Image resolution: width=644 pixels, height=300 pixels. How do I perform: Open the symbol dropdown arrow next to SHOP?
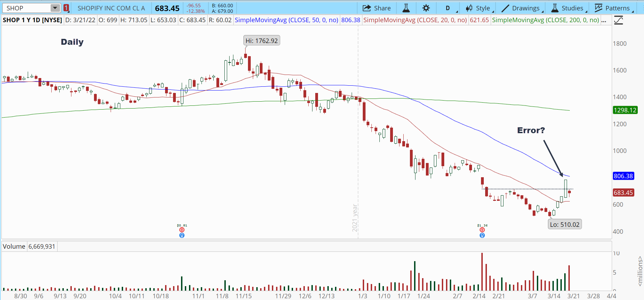pyautogui.click(x=55, y=8)
